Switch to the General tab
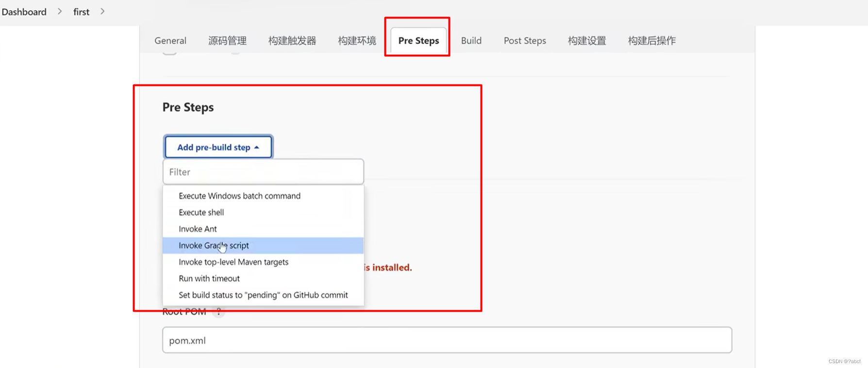The height and width of the screenshot is (368, 868). (x=170, y=41)
